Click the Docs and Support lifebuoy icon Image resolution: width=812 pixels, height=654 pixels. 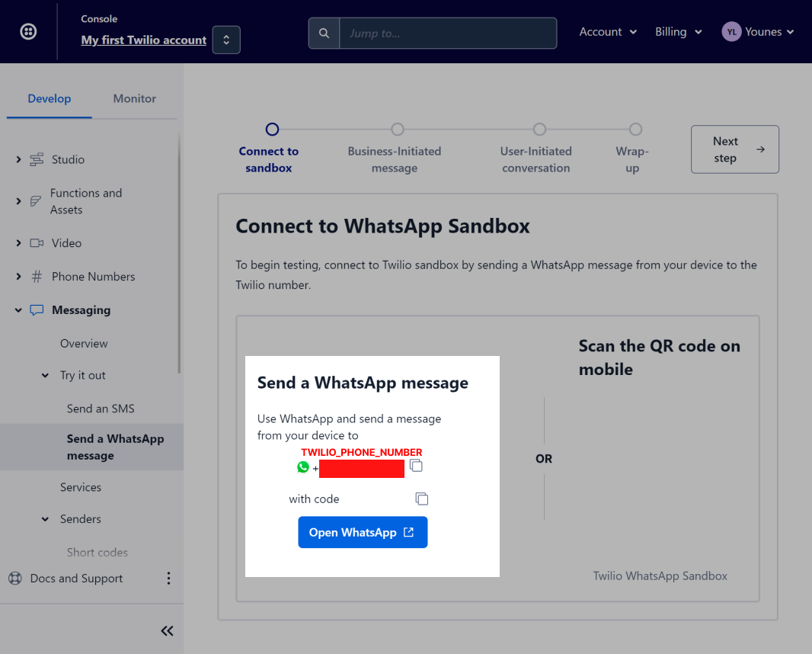click(x=15, y=579)
